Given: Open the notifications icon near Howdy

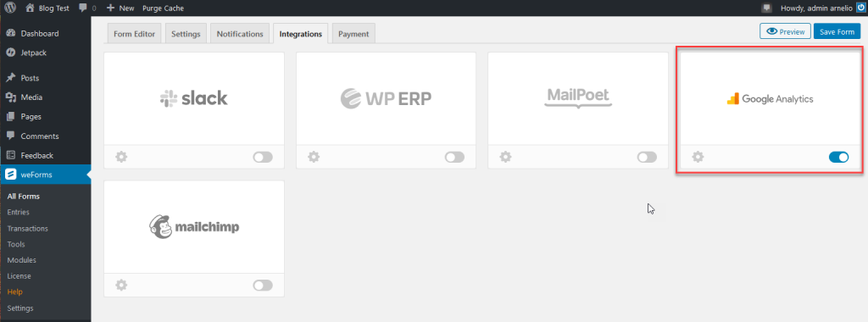Looking at the screenshot, I should pyautogui.click(x=766, y=8).
